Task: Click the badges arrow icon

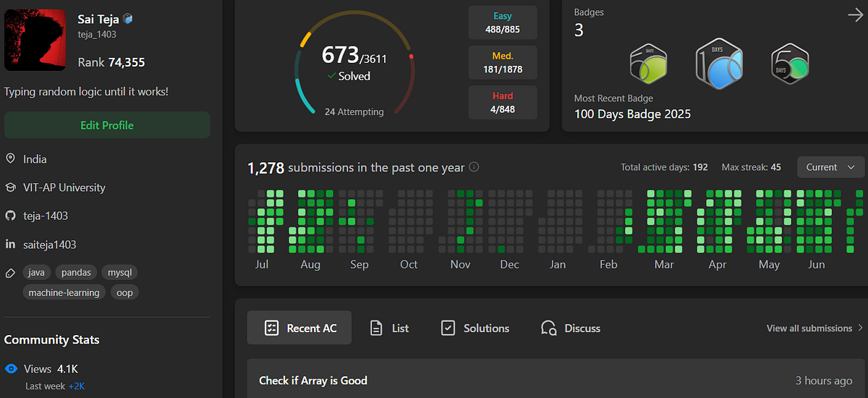Action: coord(855,14)
